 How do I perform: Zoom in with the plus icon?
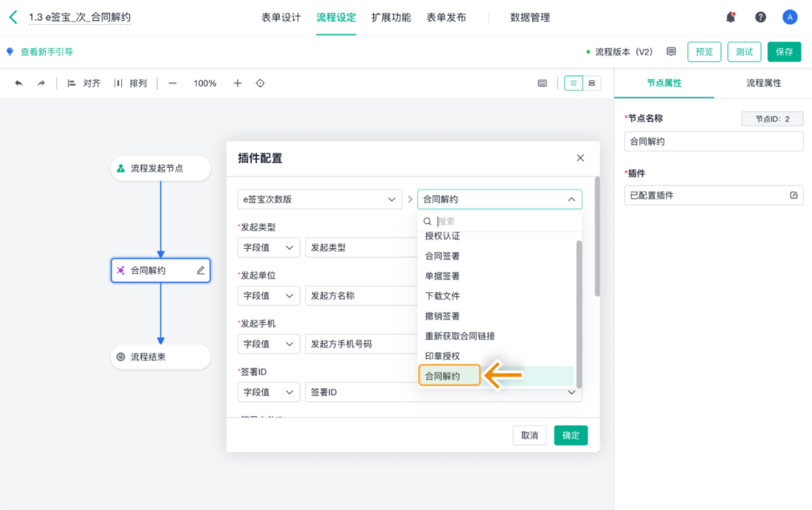point(237,83)
